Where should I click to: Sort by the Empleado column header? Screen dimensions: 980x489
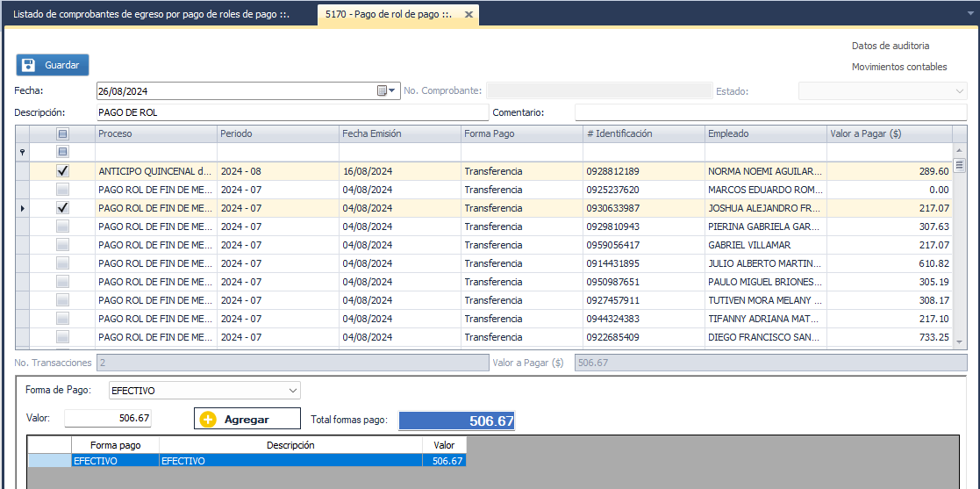(764, 133)
